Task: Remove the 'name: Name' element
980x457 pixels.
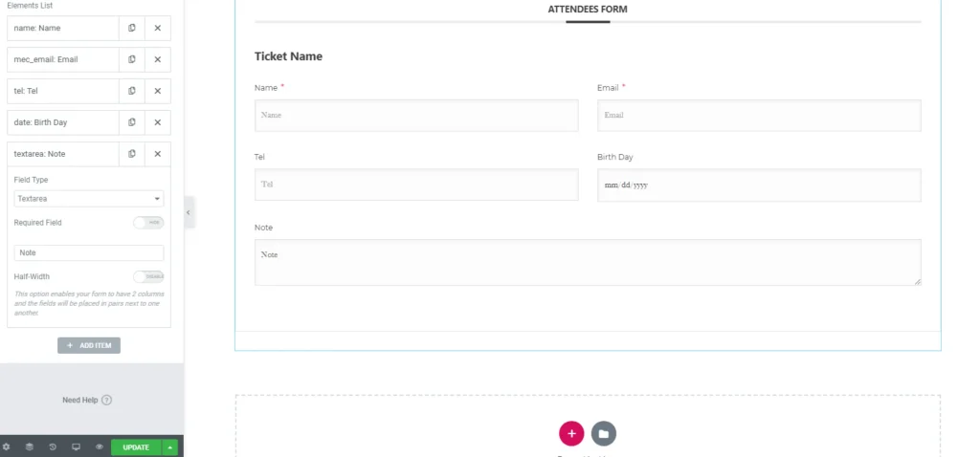Action: (x=158, y=28)
